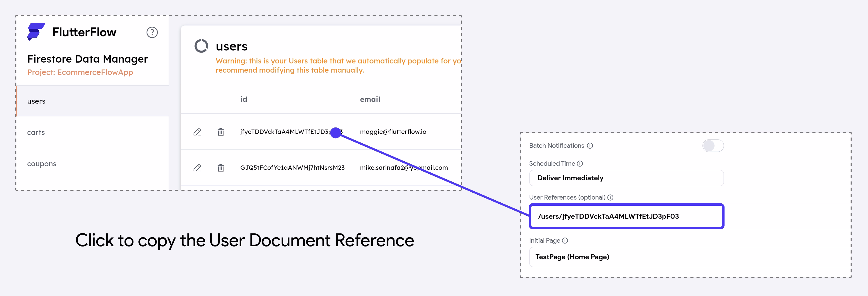This screenshot has height=296, width=868.
Task: Edit the maggie@flutterflow.io user row
Action: (197, 132)
